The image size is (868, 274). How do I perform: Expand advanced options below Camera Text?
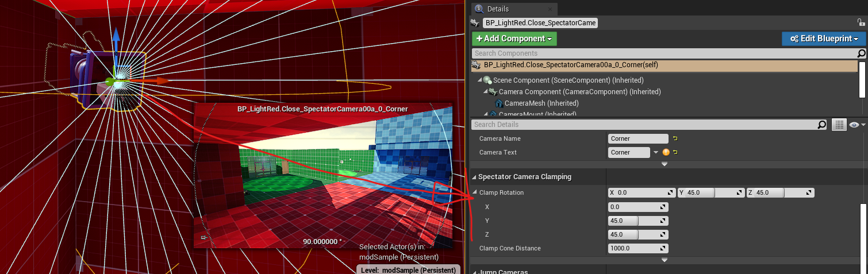665,164
